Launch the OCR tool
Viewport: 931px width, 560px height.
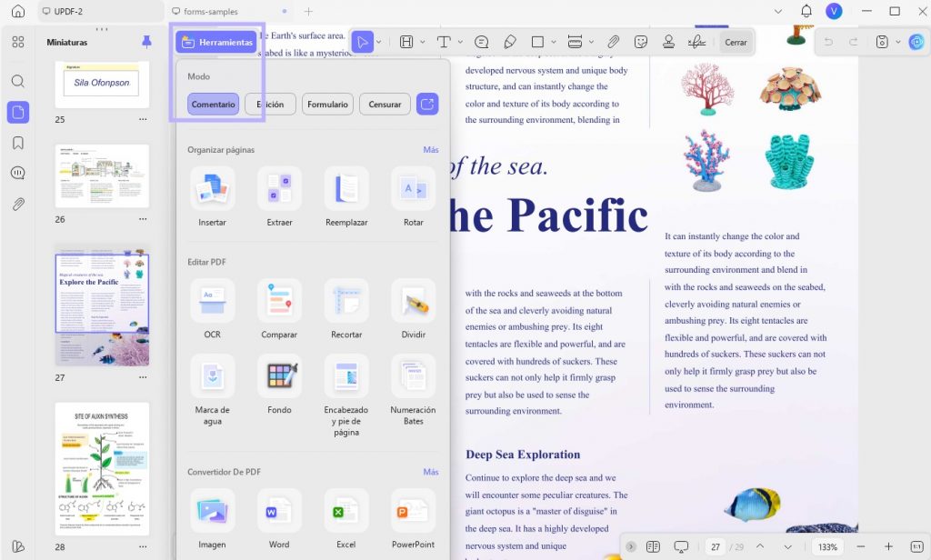[x=212, y=310]
